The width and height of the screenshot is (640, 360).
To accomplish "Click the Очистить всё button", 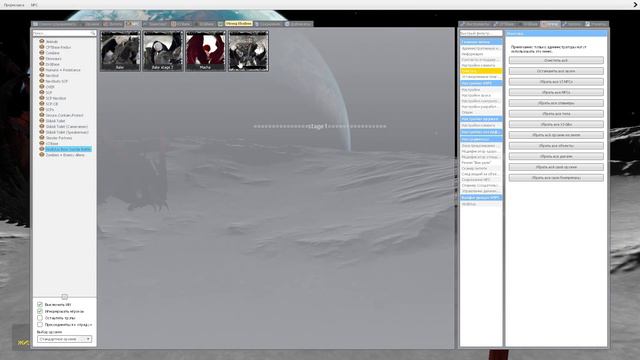I will click(x=556, y=60).
